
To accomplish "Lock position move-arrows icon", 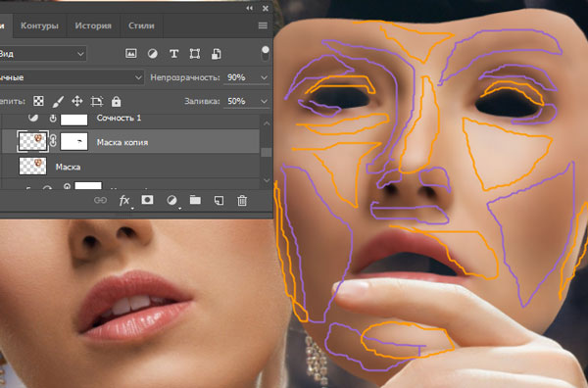I will click(77, 101).
